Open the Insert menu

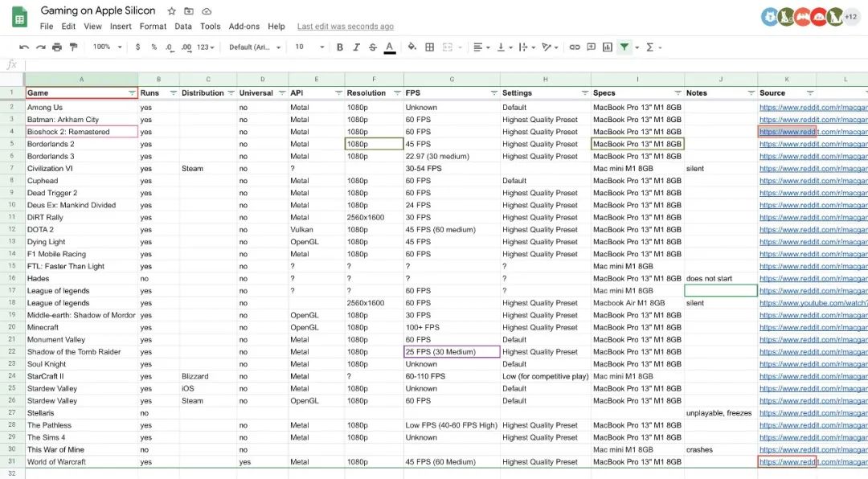tap(121, 26)
